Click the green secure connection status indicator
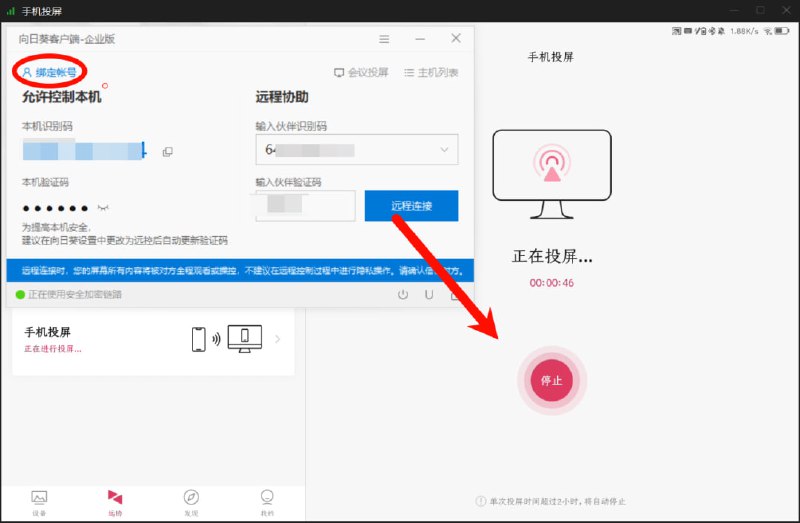 (x=19, y=295)
